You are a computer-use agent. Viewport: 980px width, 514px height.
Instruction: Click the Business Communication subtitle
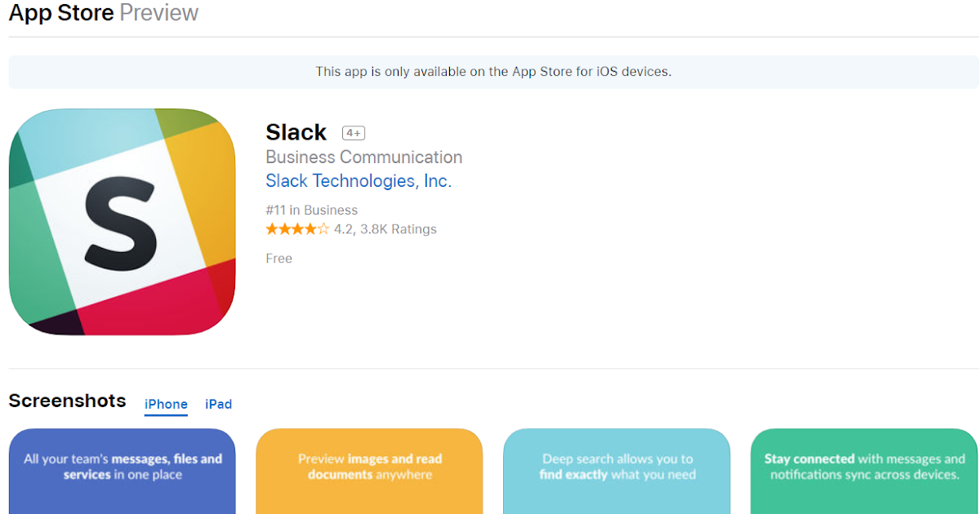(x=363, y=157)
